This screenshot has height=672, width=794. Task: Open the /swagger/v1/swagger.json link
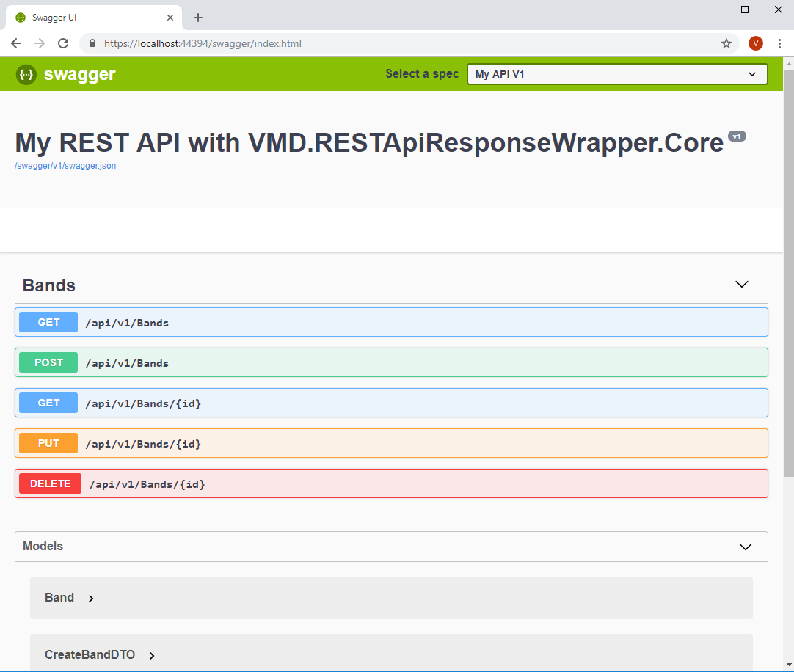pos(65,166)
